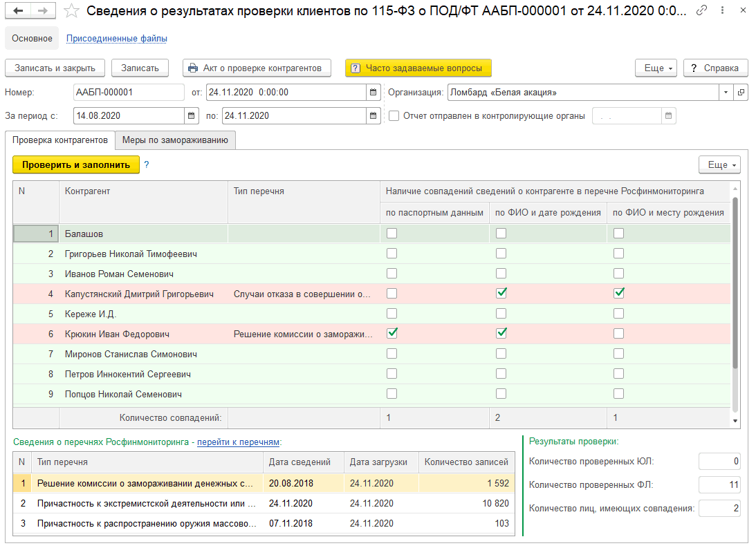Open the table's Еще dropdown menu

click(x=720, y=164)
